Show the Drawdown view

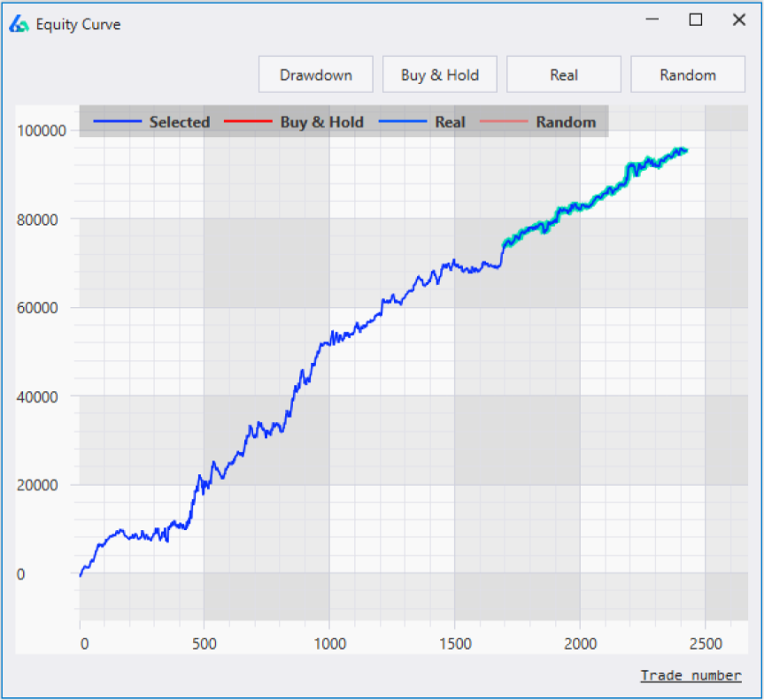click(315, 74)
